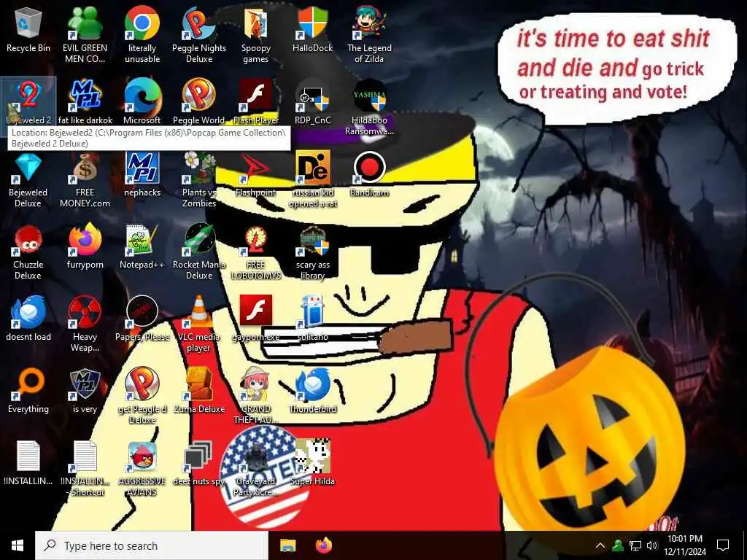747x560 pixels.
Task: Click the Bejeweled Deluxe diamond icon
Action: tap(28, 168)
